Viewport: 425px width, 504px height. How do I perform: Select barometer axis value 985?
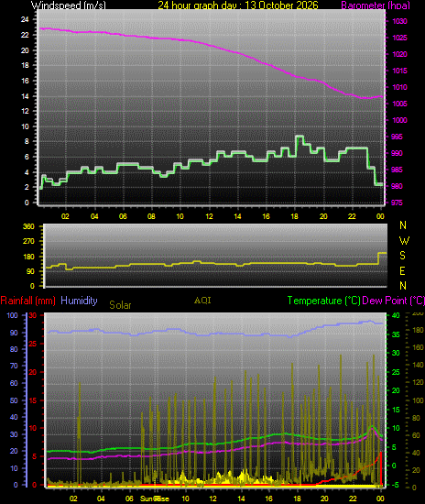click(397, 170)
